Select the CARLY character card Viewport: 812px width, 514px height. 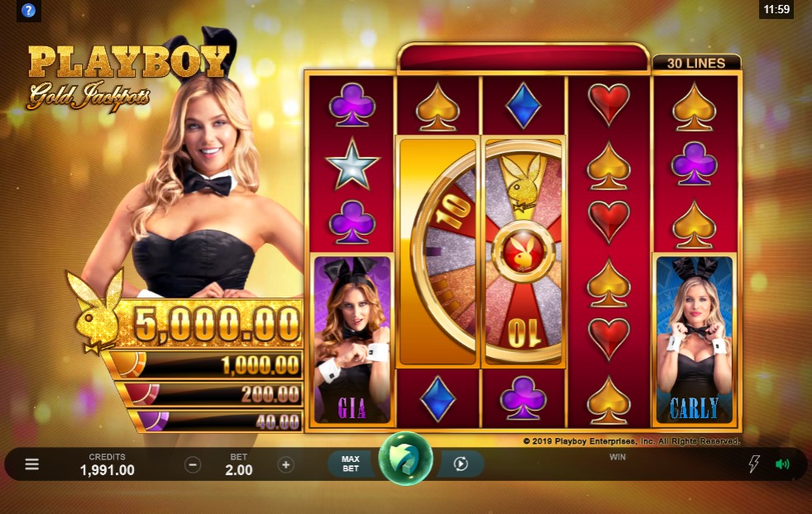pyautogui.click(x=694, y=340)
